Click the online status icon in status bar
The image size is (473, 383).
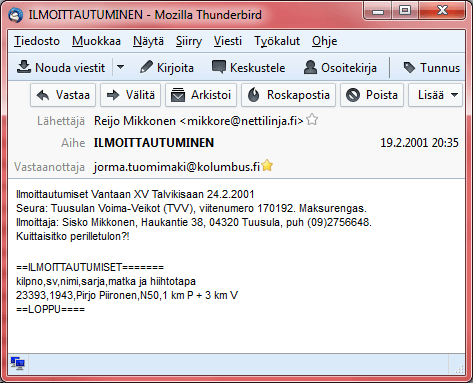[17, 363]
